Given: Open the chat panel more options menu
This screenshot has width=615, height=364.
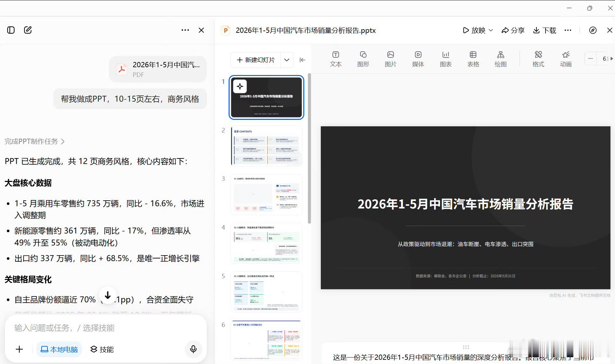Looking at the screenshot, I should click(185, 30).
